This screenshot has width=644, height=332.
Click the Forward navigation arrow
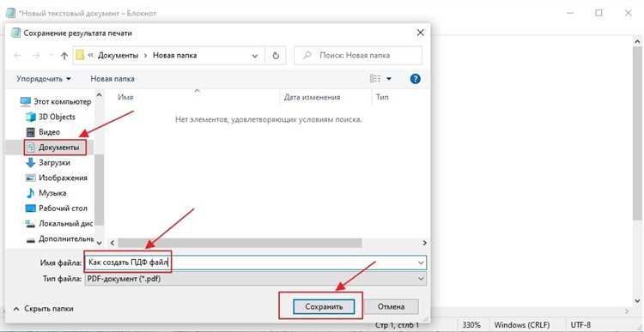pyautogui.click(x=36, y=56)
